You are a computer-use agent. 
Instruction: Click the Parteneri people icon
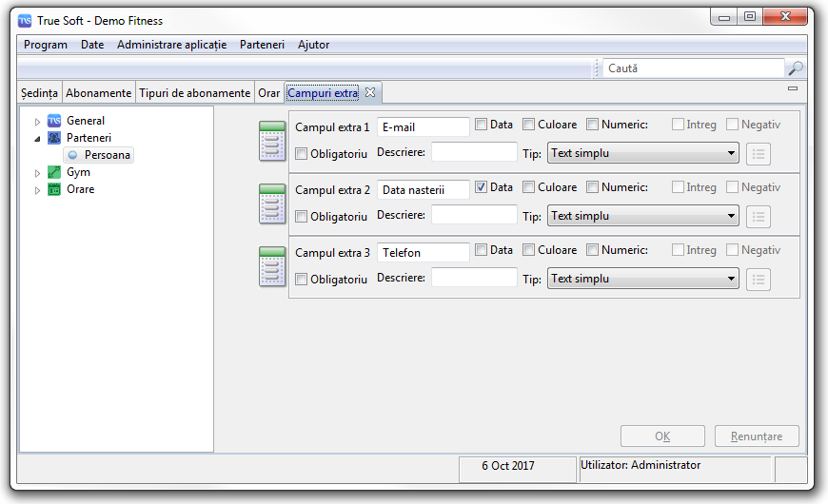coord(54,138)
